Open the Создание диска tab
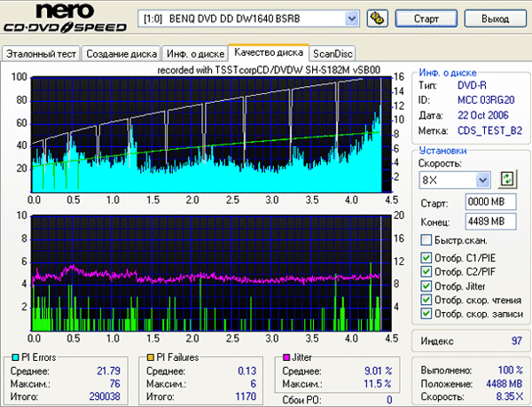Viewport: 532px width, 407px height. 121,54
